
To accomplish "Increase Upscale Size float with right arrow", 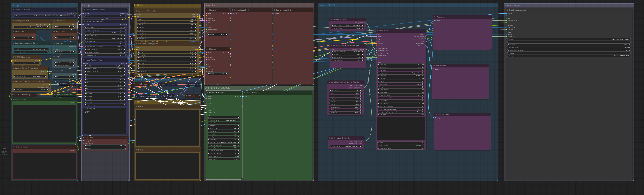I will pos(73,27).
